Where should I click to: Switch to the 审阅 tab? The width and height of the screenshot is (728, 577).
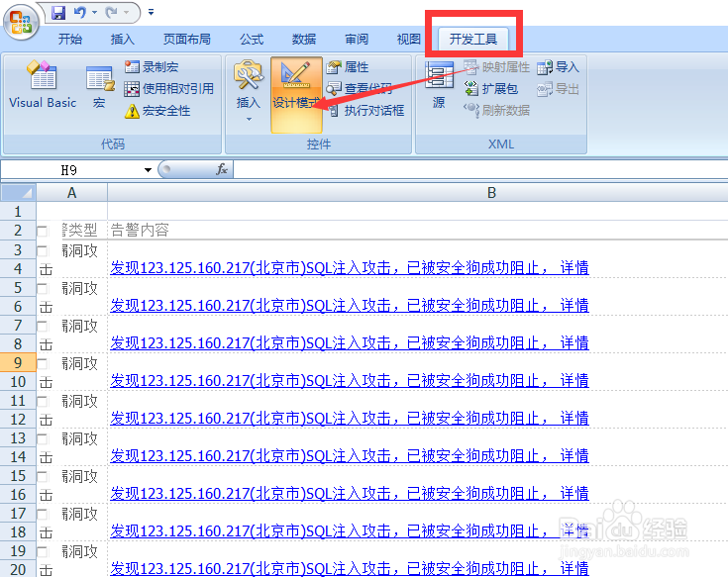[357, 39]
